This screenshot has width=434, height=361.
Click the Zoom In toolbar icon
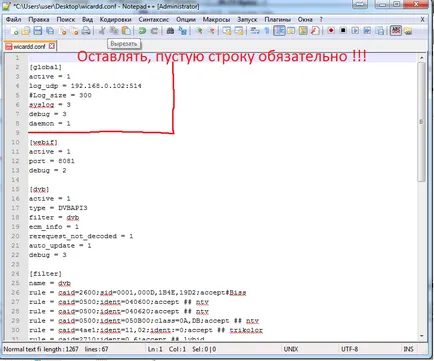[x=199, y=31]
